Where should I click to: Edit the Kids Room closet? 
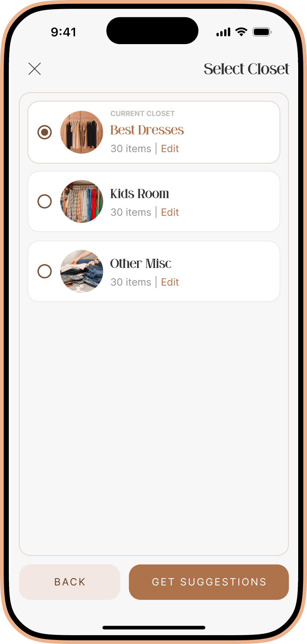pyautogui.click(x=170, y=212)
